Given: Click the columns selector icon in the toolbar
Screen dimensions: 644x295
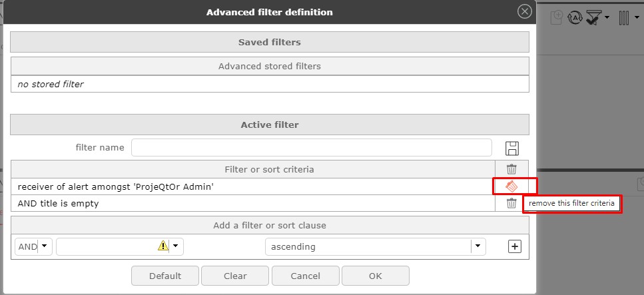Looking at the screenshot, I should tap(624, 18).
